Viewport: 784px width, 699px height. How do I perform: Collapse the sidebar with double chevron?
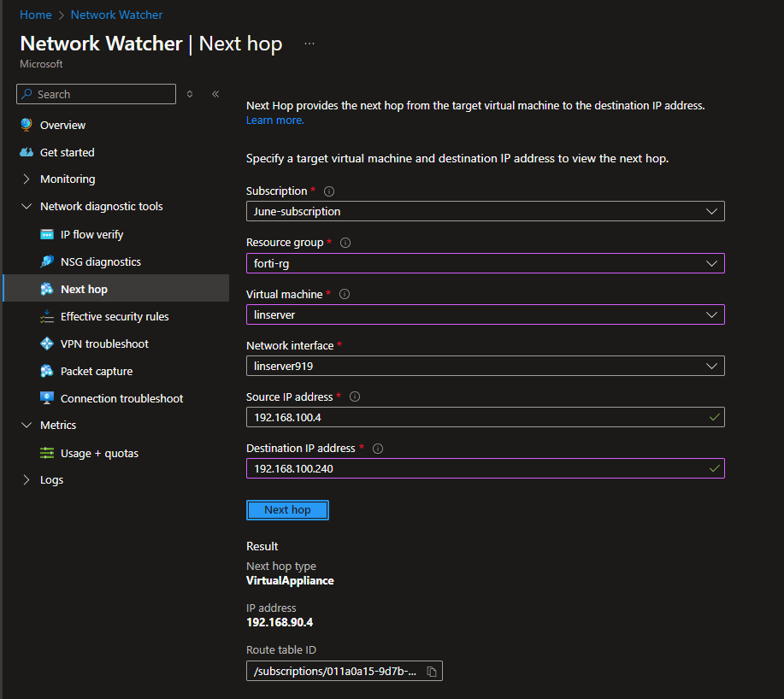point(215,94)
